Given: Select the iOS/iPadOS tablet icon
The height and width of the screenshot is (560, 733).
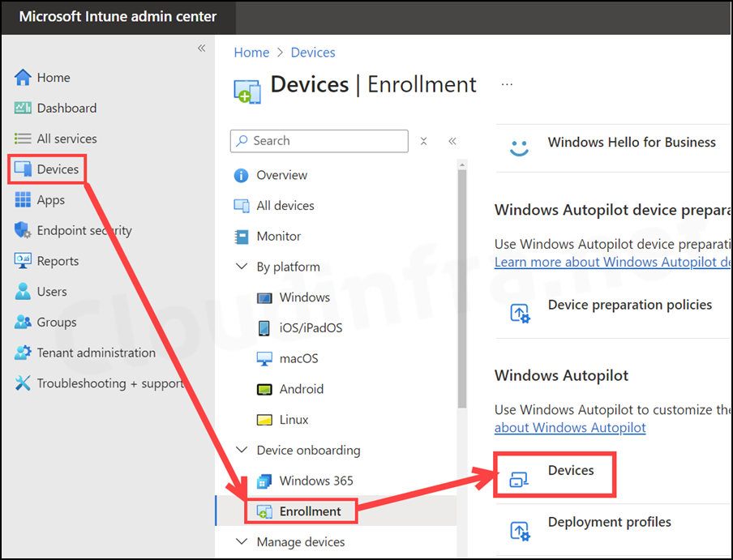Looking at the screenshot, I should pos(264,328).
